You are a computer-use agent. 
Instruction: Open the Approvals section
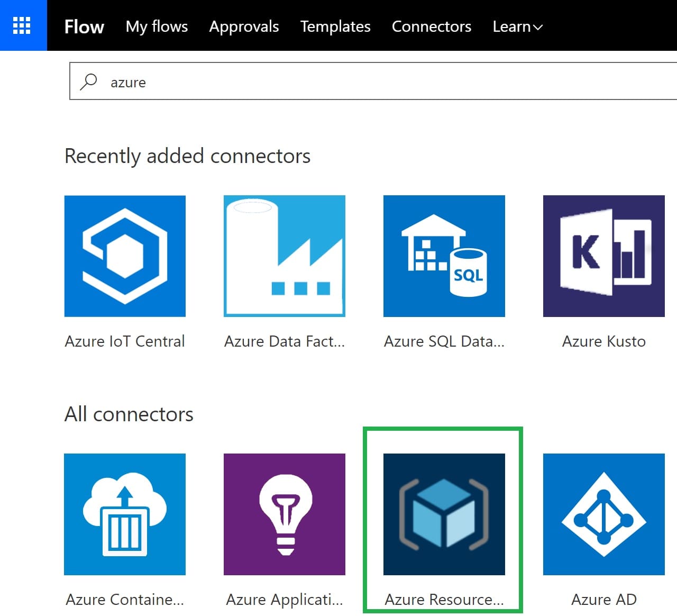point(244,26)
